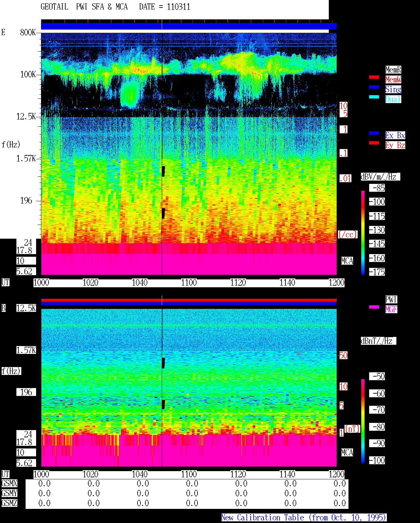Select the MemR legend label
This screenshot has width=420, height=523.
(x=393, y=70)
